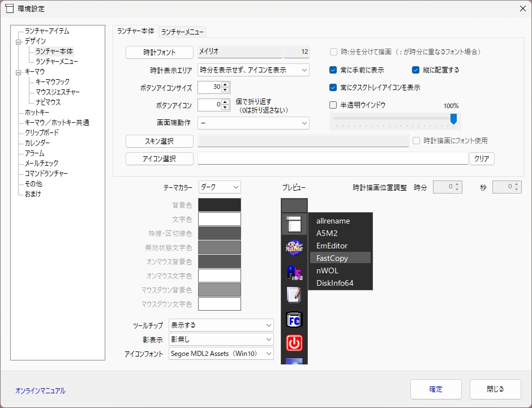Screen dimensions: 532x408
Task: Click the クリア button
Action: click(482, 158)
